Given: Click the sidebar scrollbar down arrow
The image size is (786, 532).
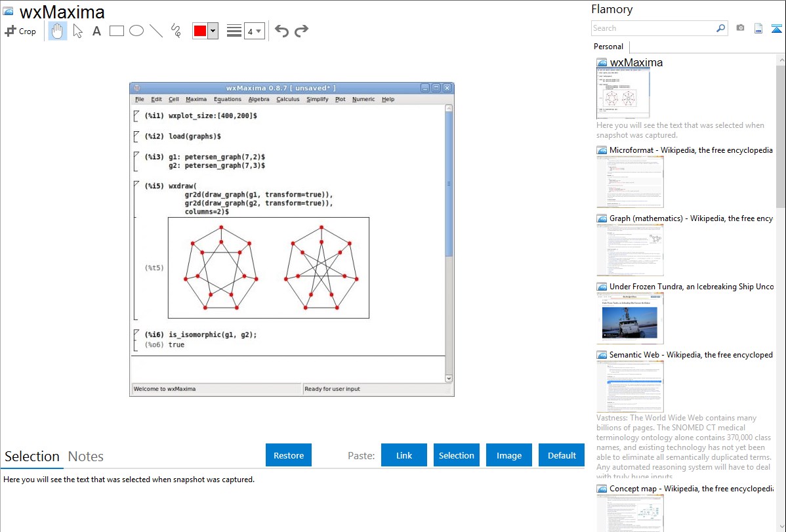Looking at the screenshot, I should coord(781,527).
